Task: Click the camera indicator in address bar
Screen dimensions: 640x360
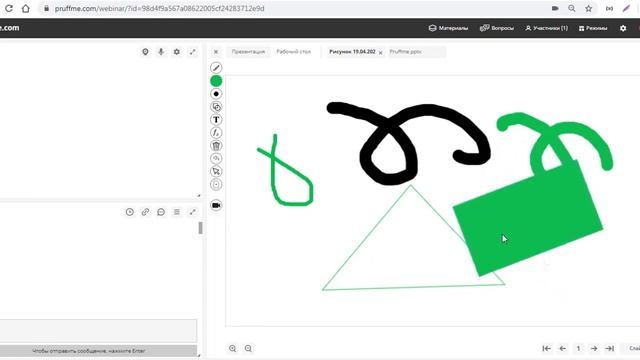Action: tap(555, 9)
